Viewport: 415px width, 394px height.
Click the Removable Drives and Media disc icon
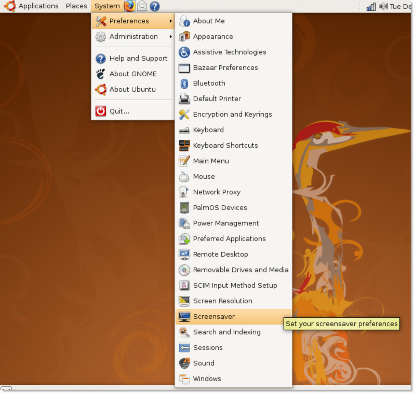[x=184, y=270]
